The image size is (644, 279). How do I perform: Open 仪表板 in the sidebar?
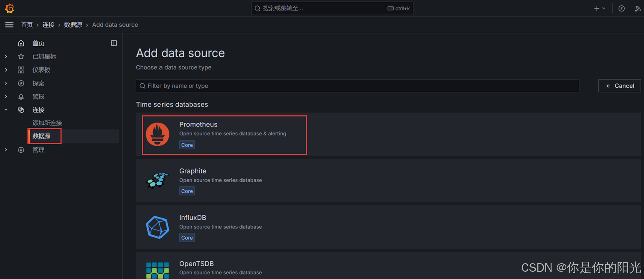click(x=41, y=70)
